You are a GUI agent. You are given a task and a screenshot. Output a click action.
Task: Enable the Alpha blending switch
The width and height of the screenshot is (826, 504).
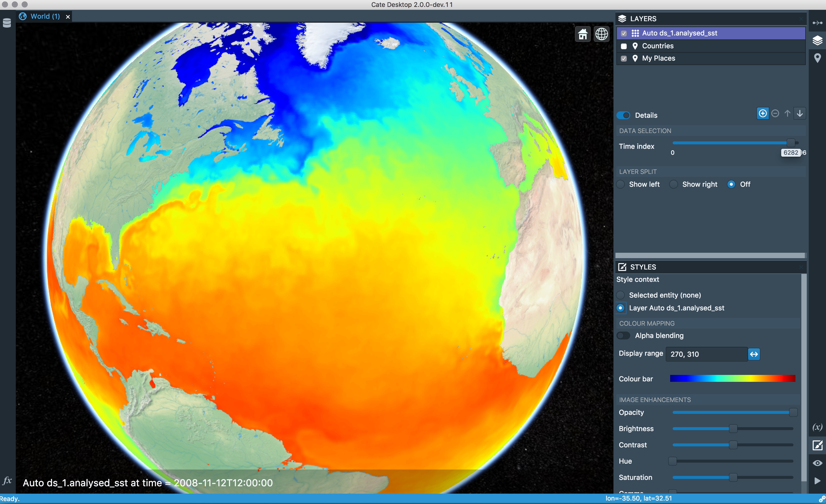point(624,336)
